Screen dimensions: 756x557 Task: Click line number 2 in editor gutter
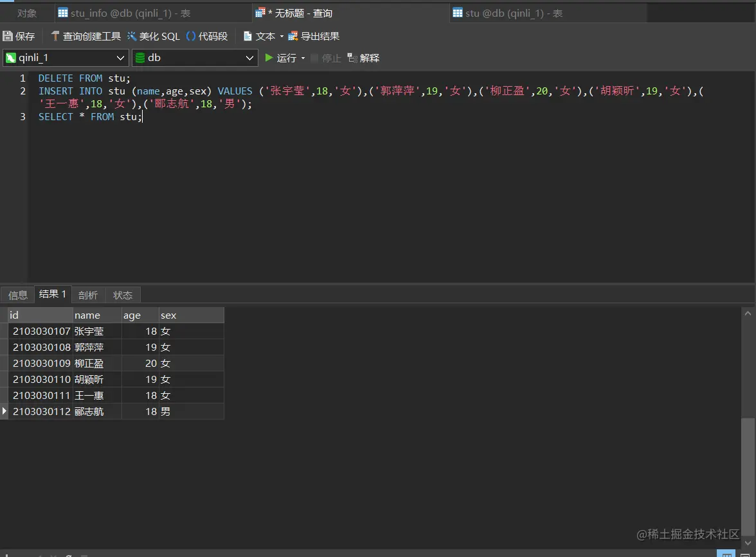tap(22, 91)
